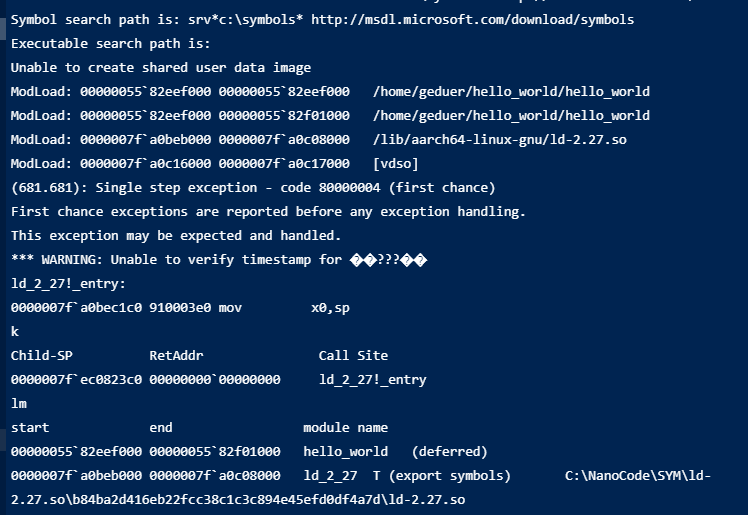Click the 'mov x0,sp' instruction text
This screenshot has width=748, height=515.
click(284, 308)
